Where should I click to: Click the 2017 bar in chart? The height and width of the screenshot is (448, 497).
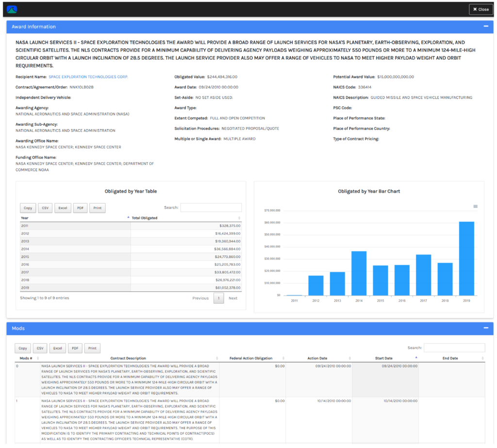(x=423, y=275)
